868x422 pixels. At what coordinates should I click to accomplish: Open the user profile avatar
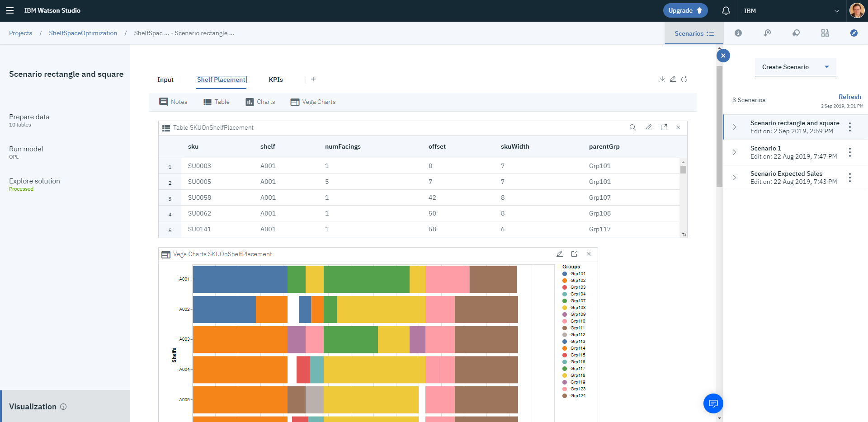(857, 10)
